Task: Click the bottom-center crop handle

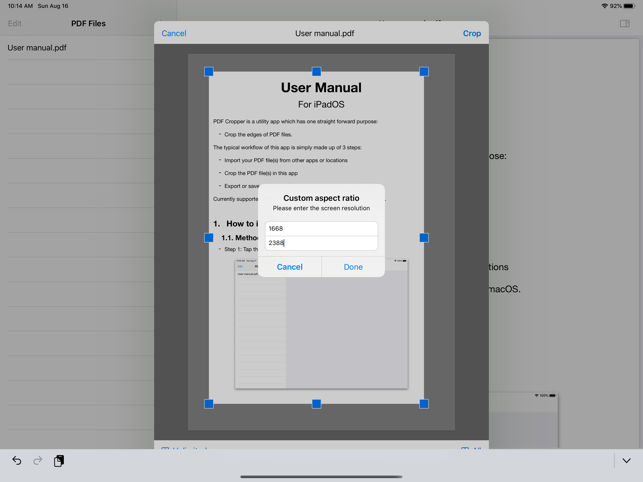Action: coord(316,404)
